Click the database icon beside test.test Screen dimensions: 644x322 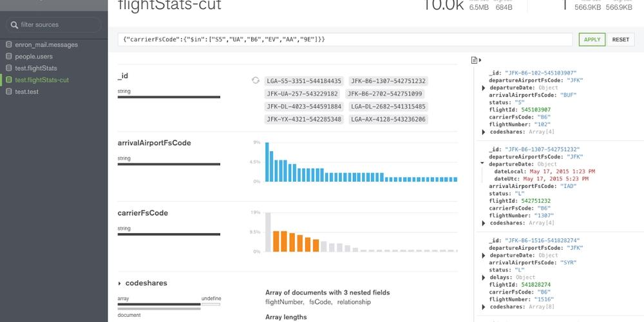[x=8, y=91]
